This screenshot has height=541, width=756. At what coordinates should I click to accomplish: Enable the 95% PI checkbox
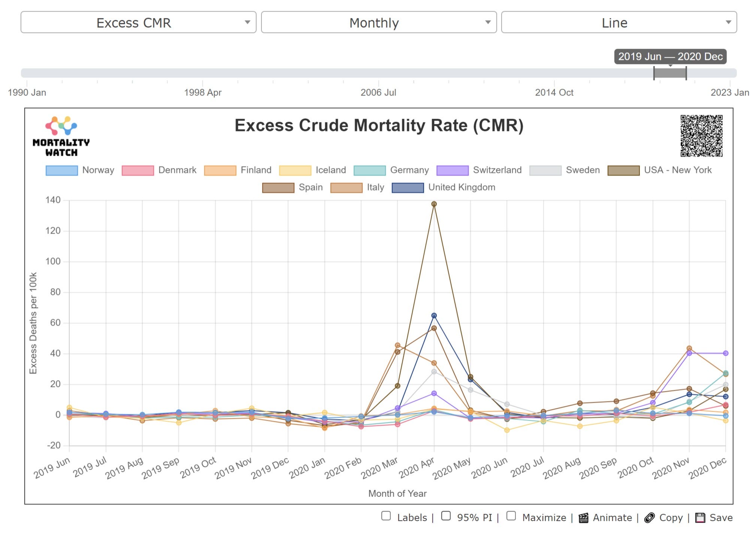click(x=446, y=516)
